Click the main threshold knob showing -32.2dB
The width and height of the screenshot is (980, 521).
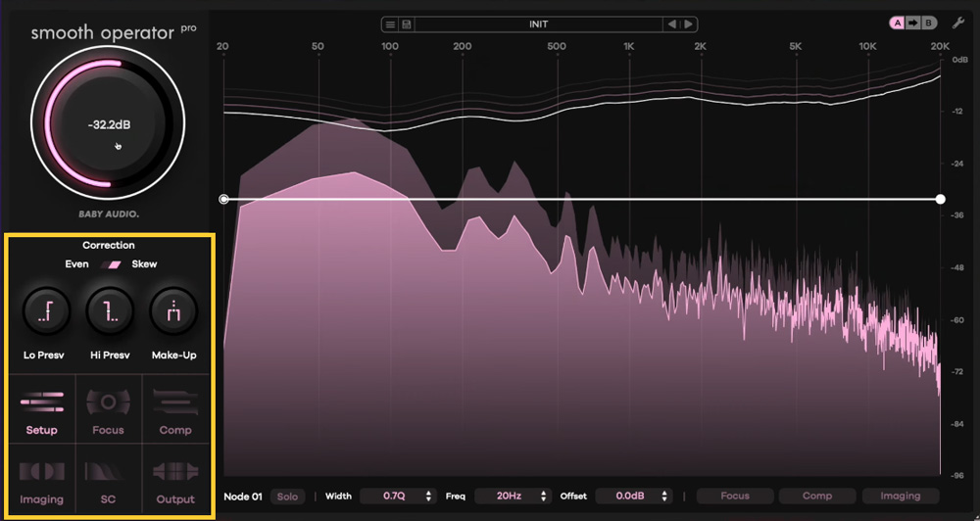108,123
